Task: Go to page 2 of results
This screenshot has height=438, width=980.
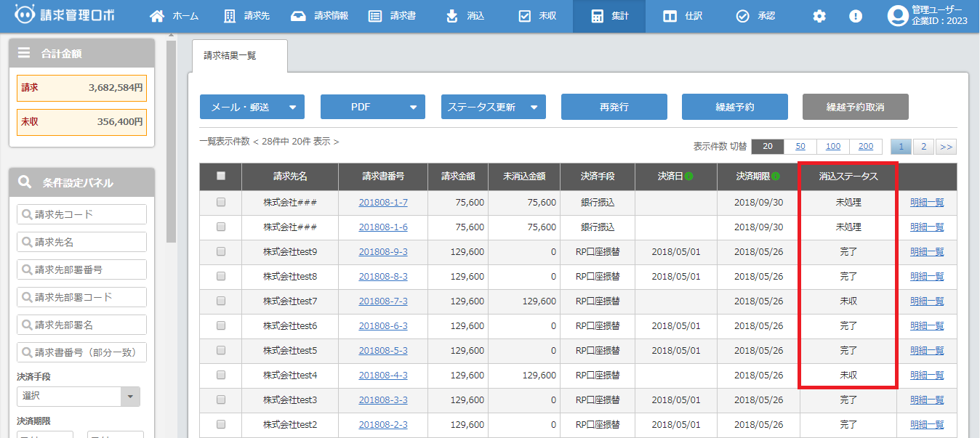Action: click(923, 146)
